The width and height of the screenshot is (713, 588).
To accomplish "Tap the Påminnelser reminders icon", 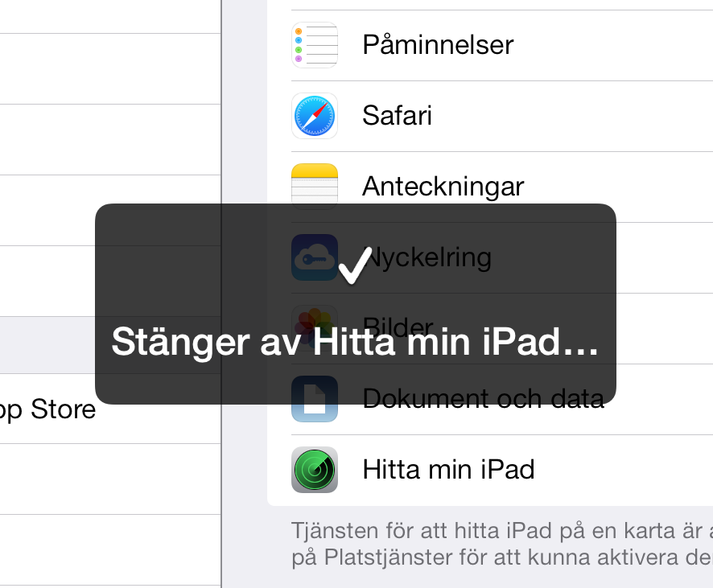I will coord(314,45).
